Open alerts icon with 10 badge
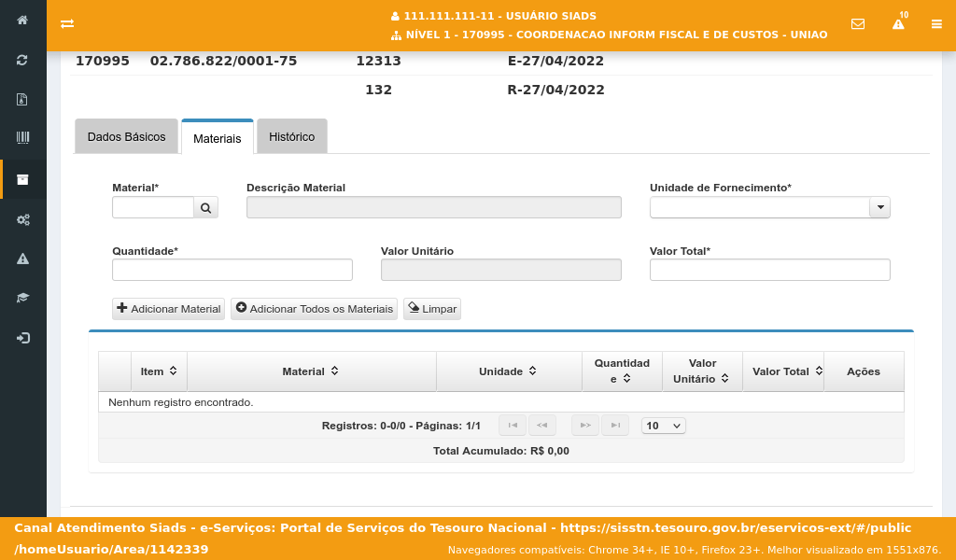 899,23
